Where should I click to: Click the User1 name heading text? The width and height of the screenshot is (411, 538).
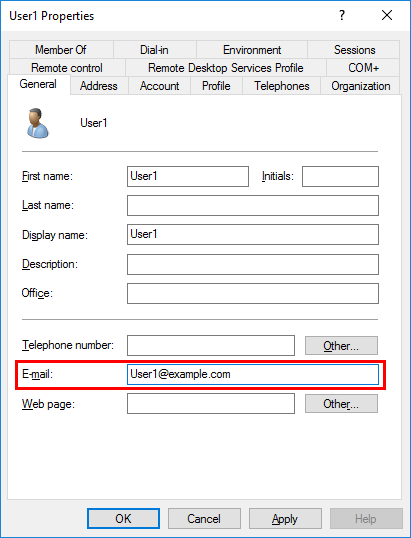(94, 123)
